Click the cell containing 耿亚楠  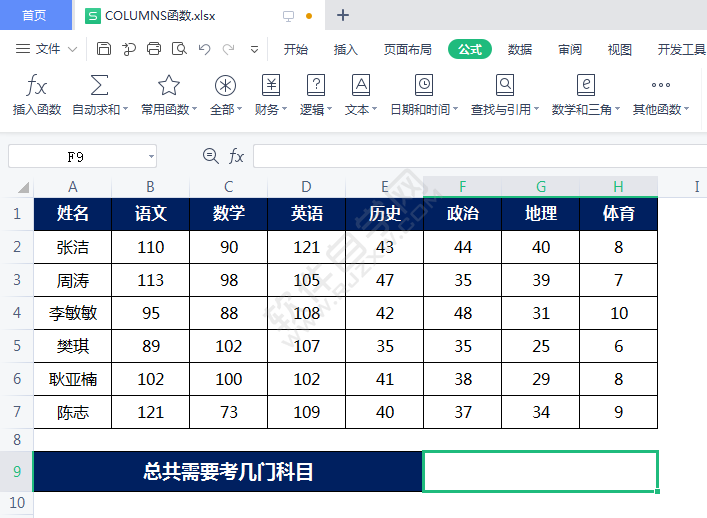coord(73,379)
